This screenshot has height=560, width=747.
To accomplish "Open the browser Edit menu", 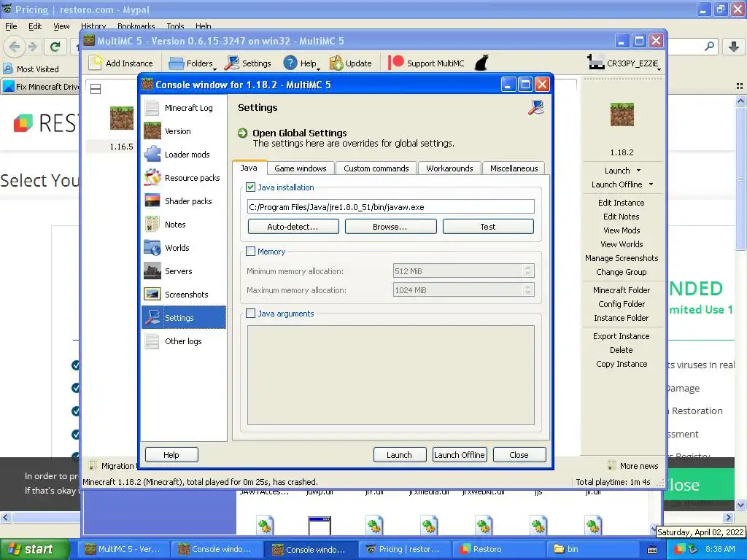I will pyautogui.click(x=35, y=26).
